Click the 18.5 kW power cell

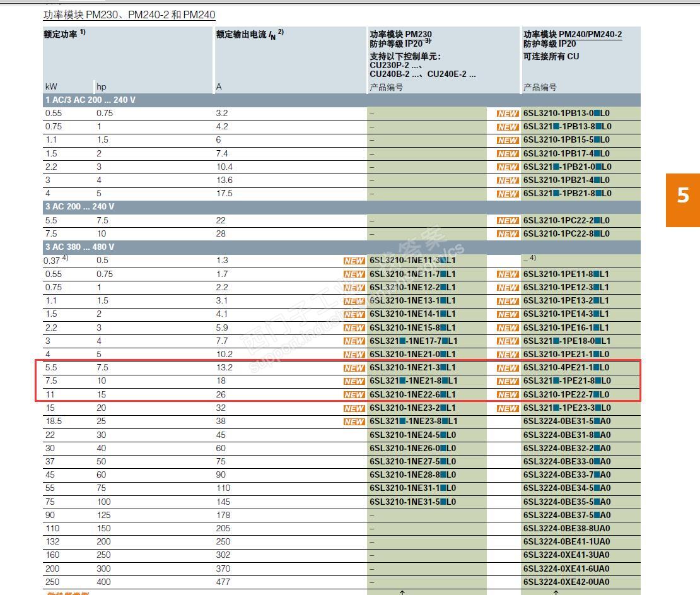click(x=54, y=421)
